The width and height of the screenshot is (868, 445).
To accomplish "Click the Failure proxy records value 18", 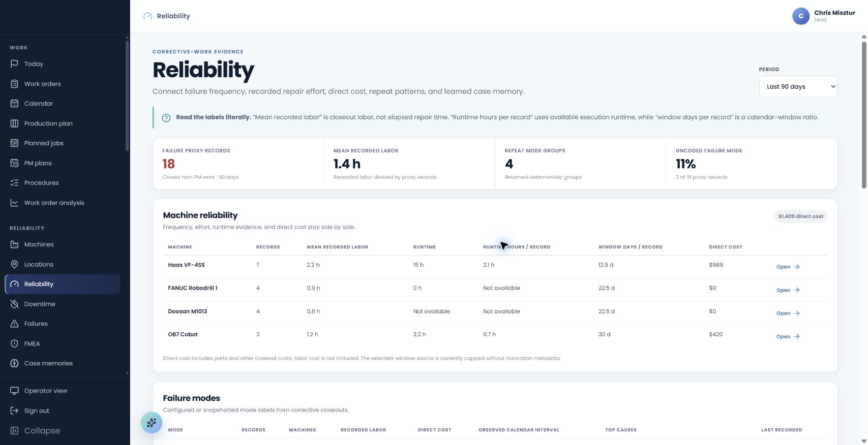I will (x=168, y=164).
